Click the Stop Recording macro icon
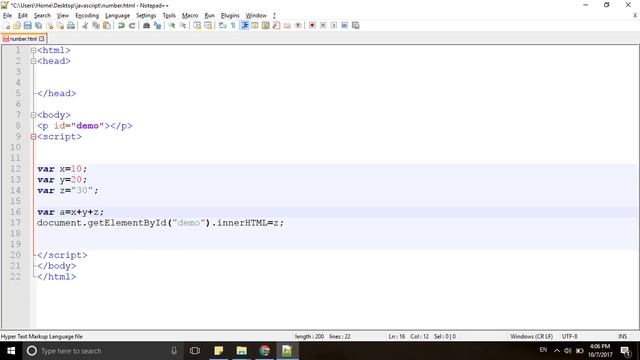This screenshot has width=640, height=360. pyautogui.click(x=323, y=25)
